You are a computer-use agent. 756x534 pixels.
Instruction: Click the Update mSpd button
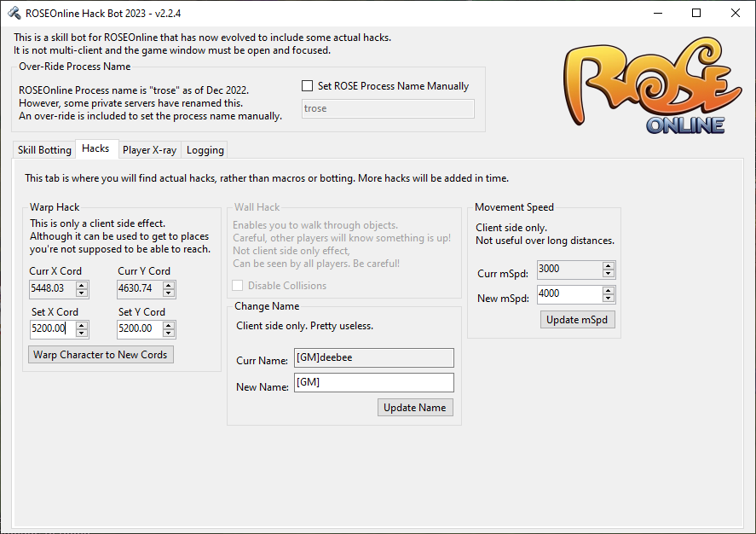tap(577, 320)
